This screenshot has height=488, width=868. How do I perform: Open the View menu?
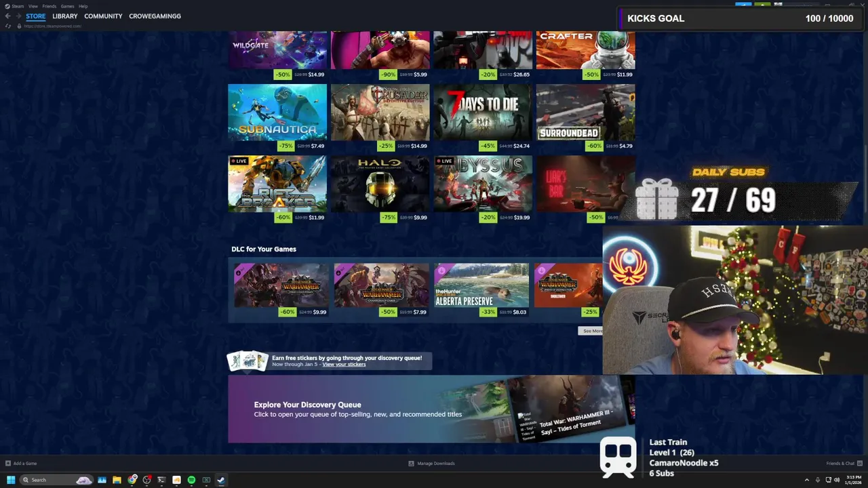pos(33,6)
